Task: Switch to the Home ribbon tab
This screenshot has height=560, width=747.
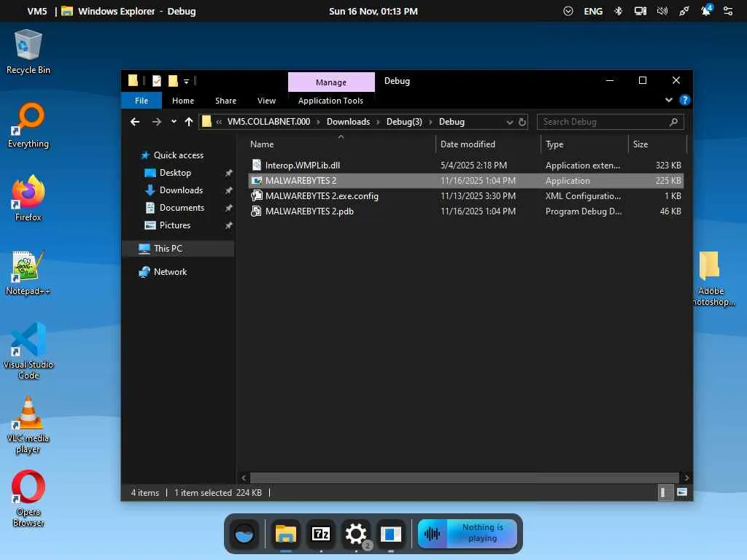Action: coord(183,101)
